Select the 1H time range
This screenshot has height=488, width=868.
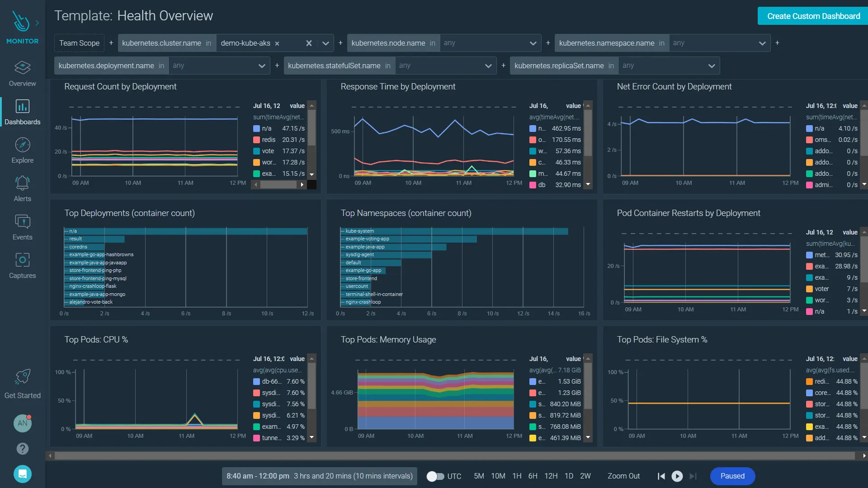tap(517, 476)
